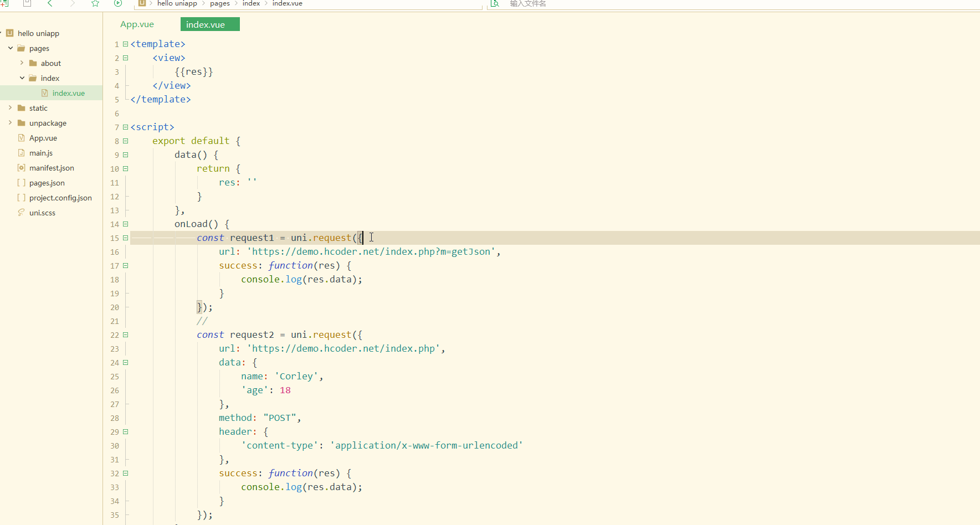Click line number 21 in gutter
This screenshot has height=525, width=980.
115,321
